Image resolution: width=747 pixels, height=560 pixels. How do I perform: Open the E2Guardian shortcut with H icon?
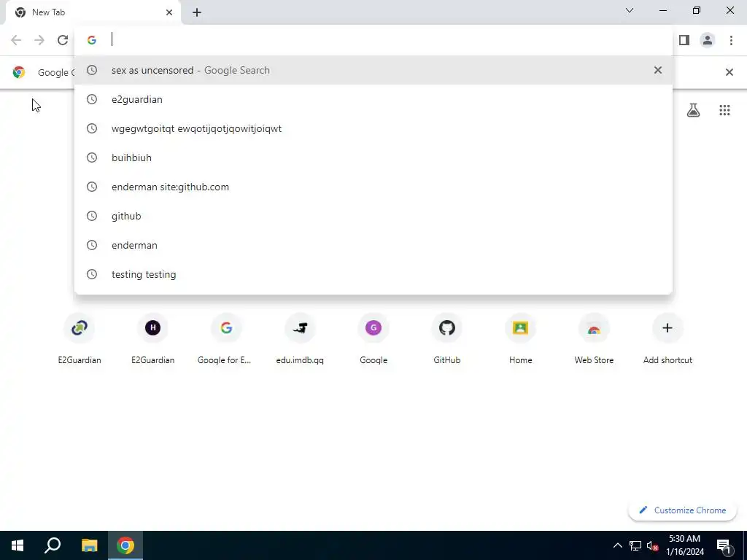(x=153, y=339)
